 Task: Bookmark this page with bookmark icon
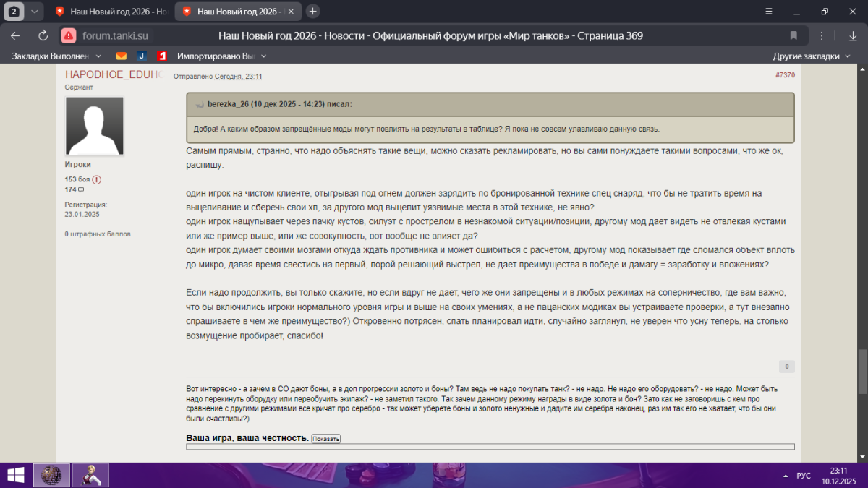pyautogui.click(x=793, y=35)
